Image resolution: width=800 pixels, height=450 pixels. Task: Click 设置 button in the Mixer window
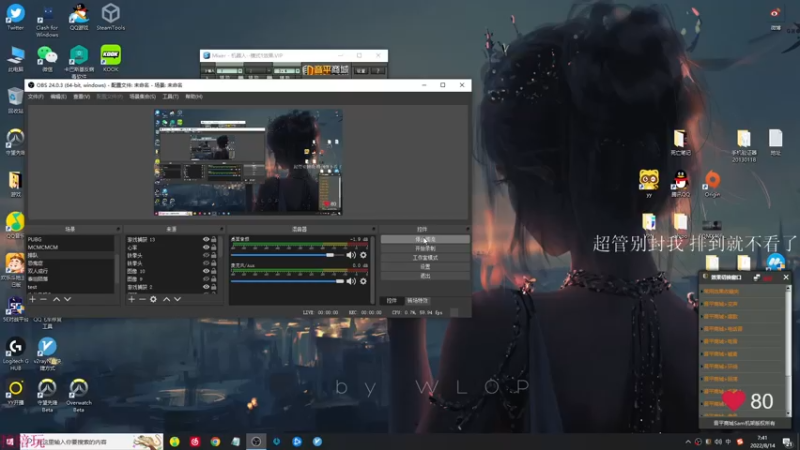tap(361, 70)
